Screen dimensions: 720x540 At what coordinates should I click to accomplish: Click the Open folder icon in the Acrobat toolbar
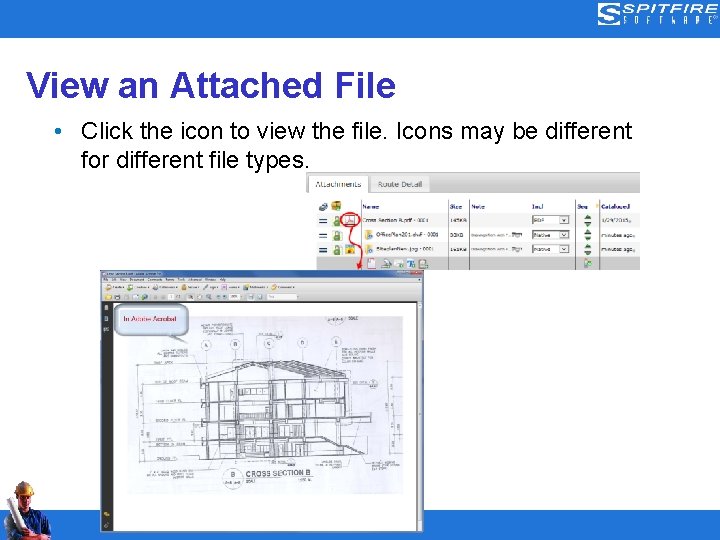coord(108,297)
